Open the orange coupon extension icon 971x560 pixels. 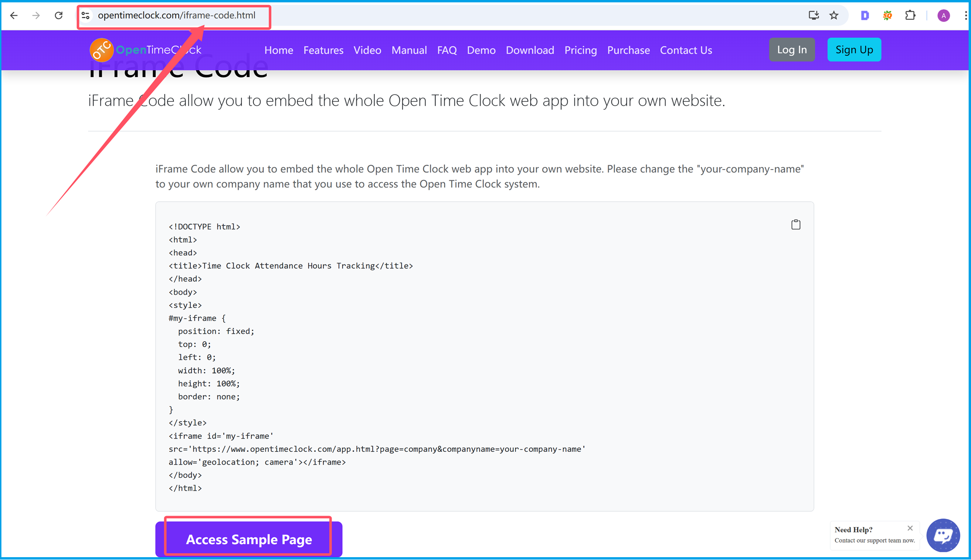pyautogui.click(x=887, y=16)
